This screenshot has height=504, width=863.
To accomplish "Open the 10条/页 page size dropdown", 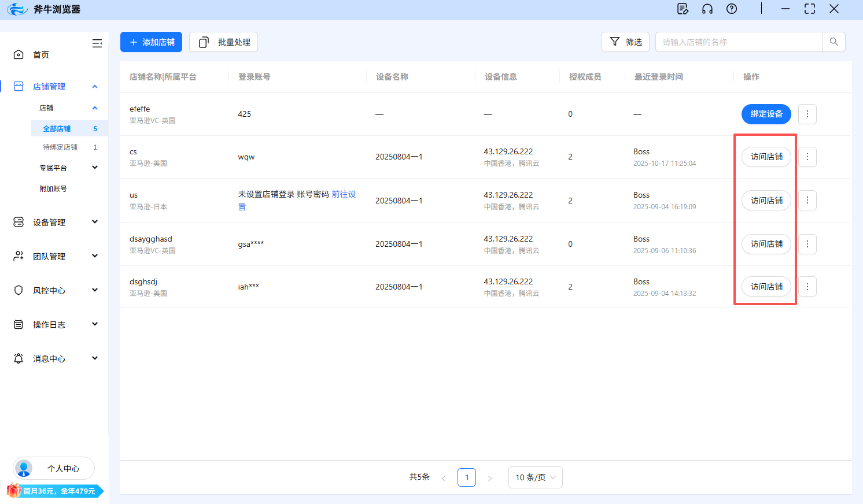I will click(x=535, y=477).
